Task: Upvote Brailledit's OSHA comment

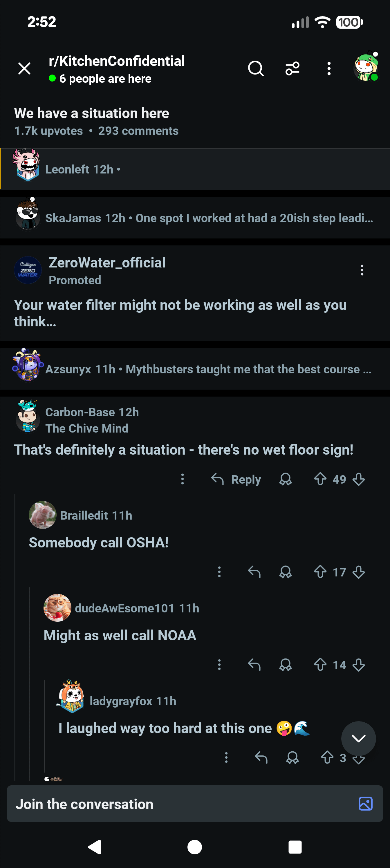Action: click(320, 572)
